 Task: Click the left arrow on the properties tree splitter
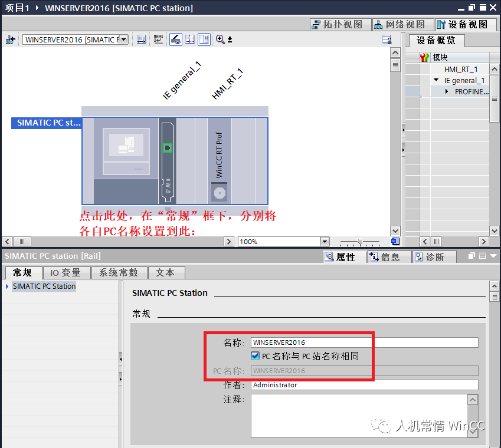tap(120, 360)
